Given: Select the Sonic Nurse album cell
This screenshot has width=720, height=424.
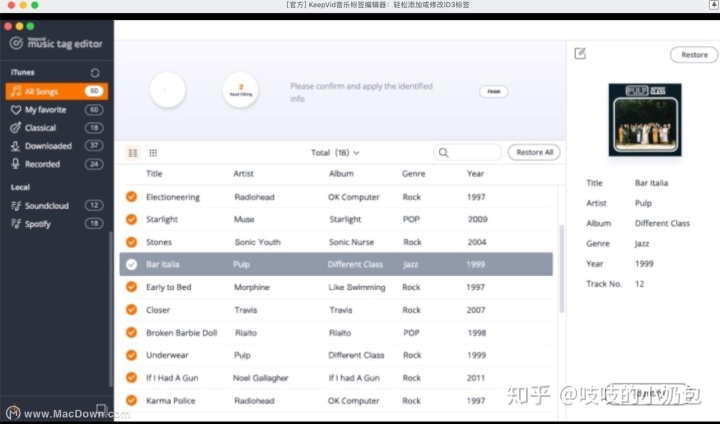Looking at the screenshot, I should click(x=351, y=242).
